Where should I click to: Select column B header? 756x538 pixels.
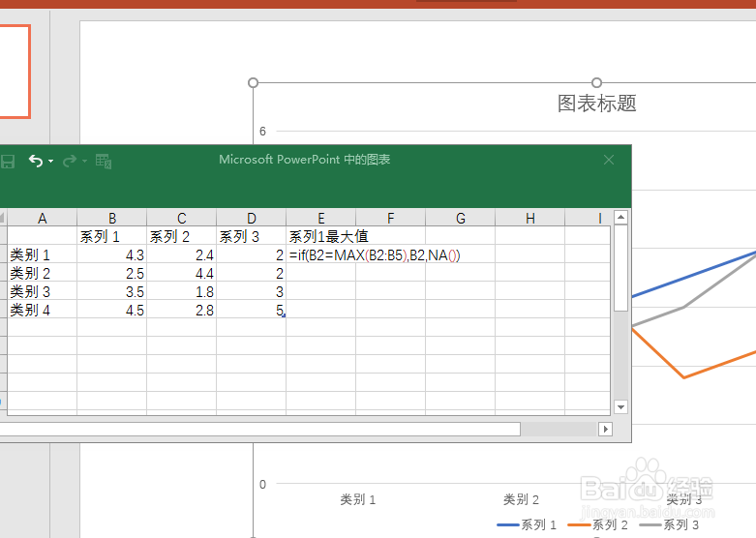pos(112,219)
